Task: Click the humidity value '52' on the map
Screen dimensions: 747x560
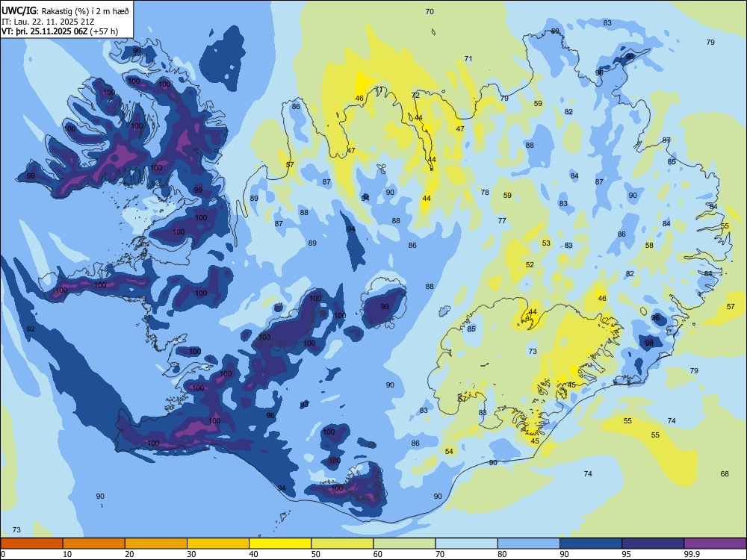Action: tap(530, 265)
